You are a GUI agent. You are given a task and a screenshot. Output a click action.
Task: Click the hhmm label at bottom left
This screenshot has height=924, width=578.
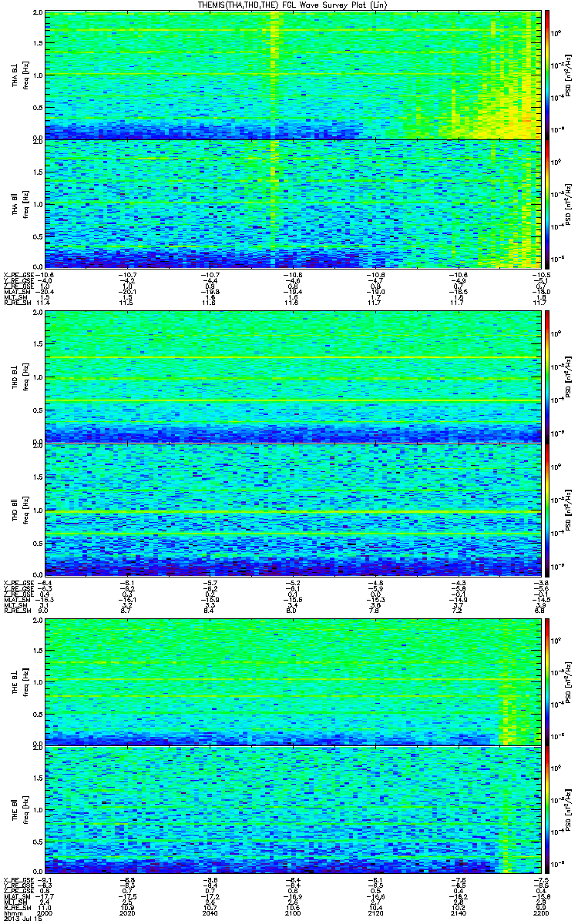pos(11,913)
